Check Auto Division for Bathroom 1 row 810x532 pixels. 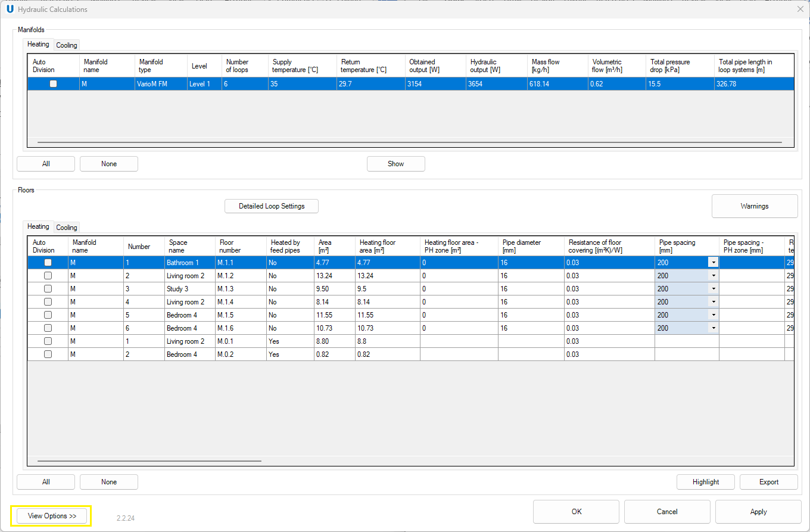point(48,262)
